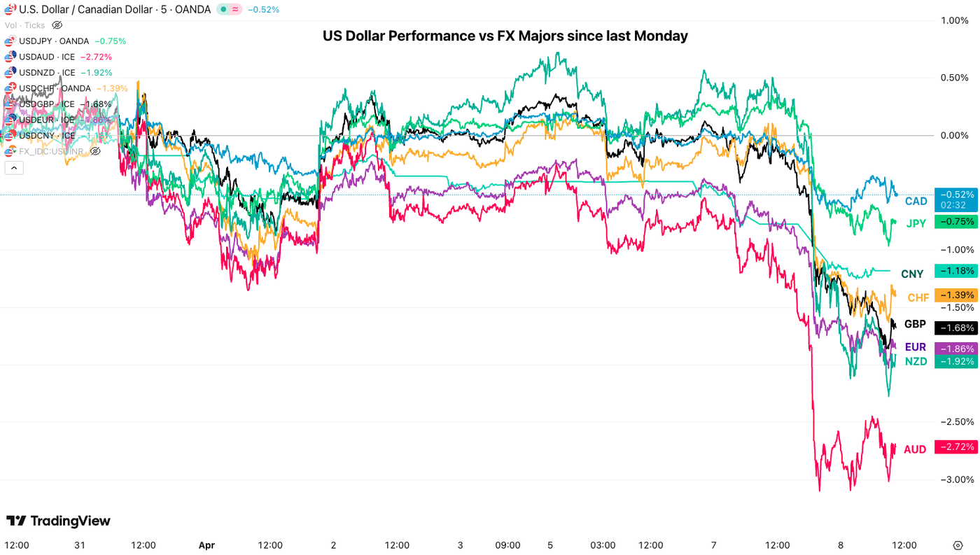Show the hidden FX_IDC:USDINR series
The image size is (980, 555).
tap(94, 150)
